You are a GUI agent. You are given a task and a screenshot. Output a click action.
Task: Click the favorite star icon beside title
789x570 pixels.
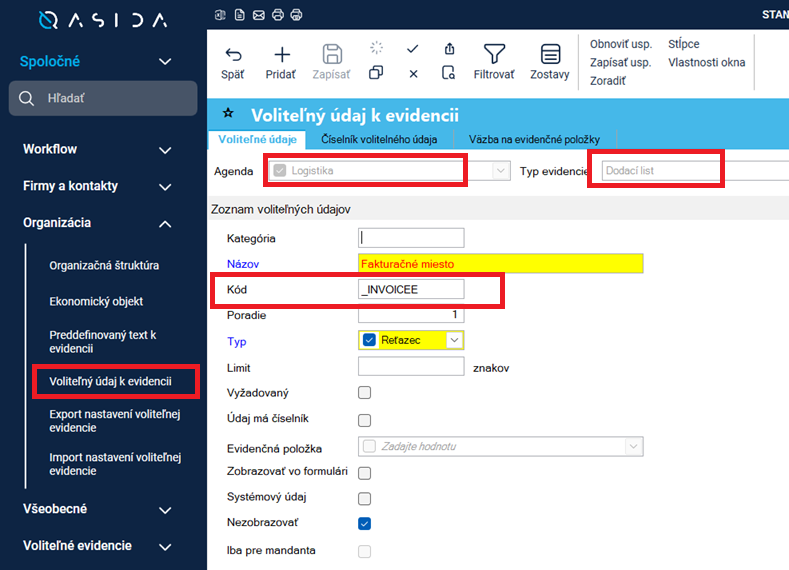228,114
